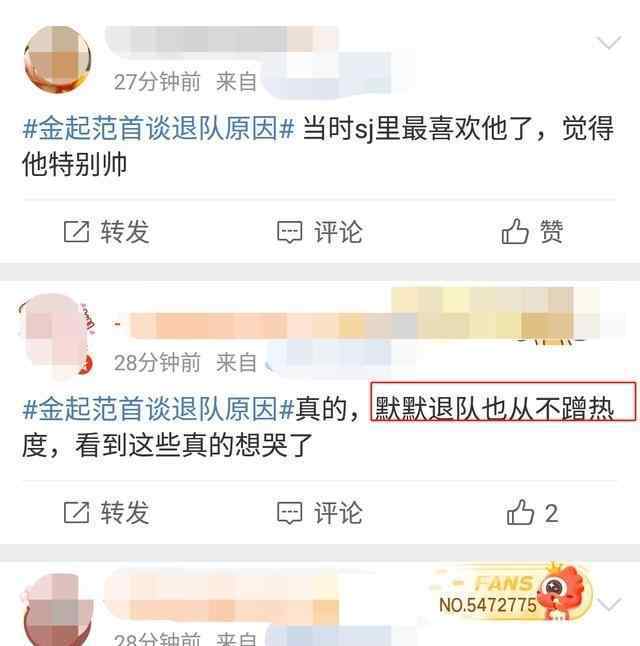Click repost icon on second post
Viewport: 640px width, 646px height.
[x=76, y=513]
